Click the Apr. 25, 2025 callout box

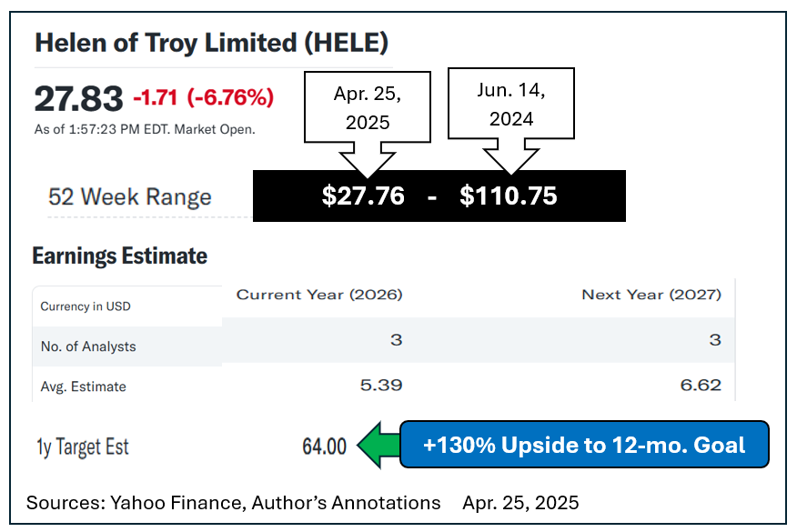point(367,107)
